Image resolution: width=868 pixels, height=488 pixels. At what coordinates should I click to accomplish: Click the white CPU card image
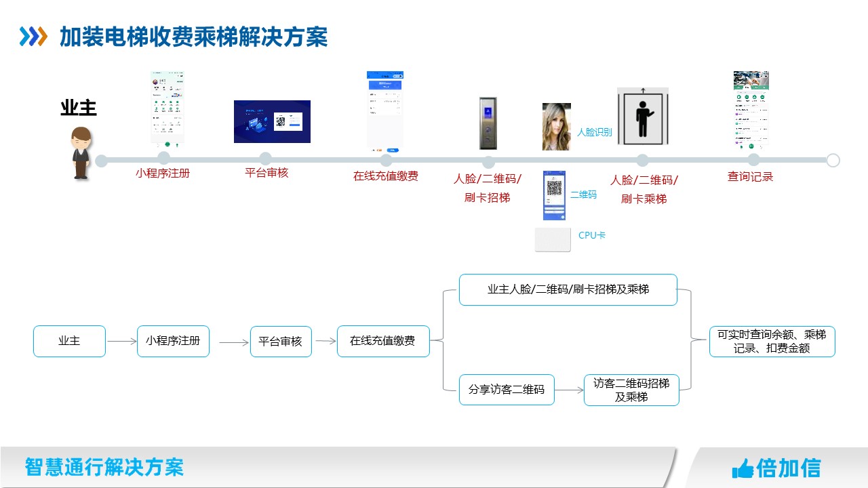[x=553, y=240]
